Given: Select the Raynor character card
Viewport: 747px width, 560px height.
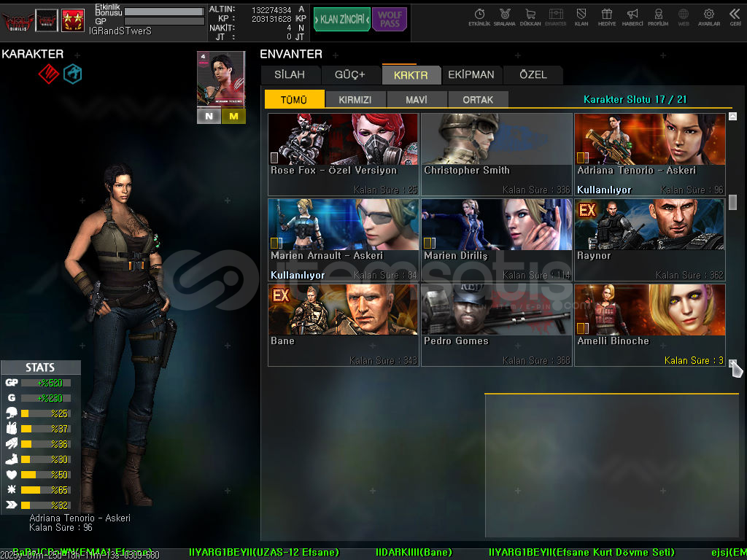Looking at the screenshot, I should pyautogui.click(x=650, y=240).
